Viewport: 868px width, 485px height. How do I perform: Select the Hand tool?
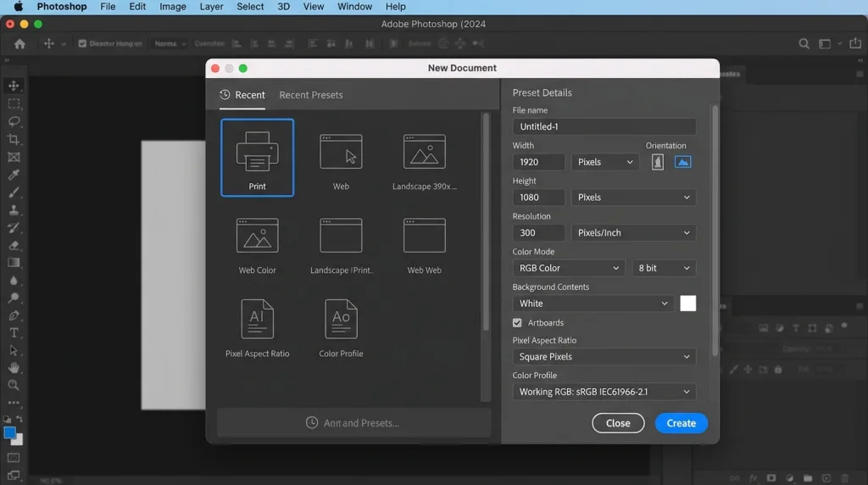pyautogui.click(x=14, y=368)
